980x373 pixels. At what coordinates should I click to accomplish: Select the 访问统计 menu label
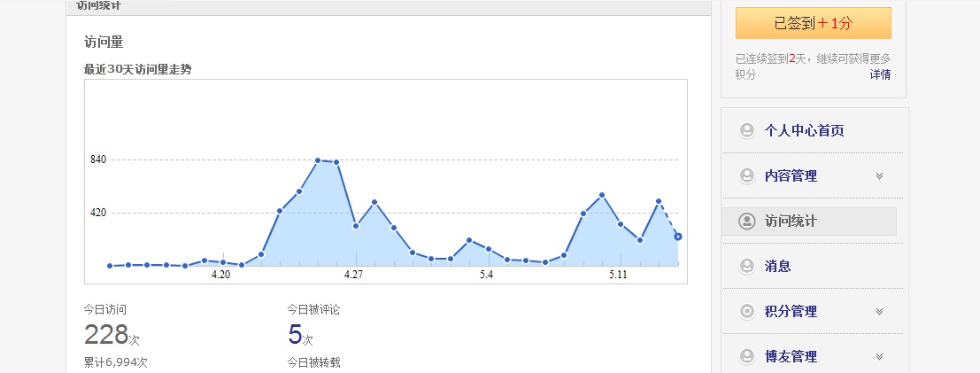pos(791,221)
